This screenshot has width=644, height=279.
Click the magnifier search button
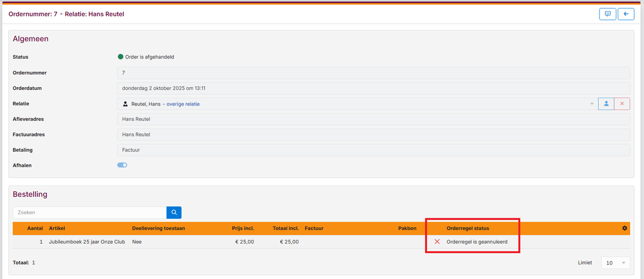(x=174, y=212)
